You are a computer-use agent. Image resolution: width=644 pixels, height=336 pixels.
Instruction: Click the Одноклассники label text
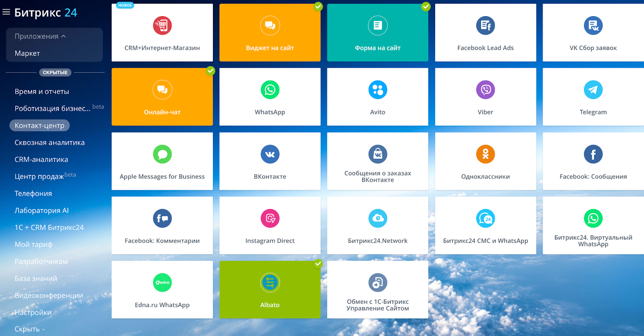485,176
